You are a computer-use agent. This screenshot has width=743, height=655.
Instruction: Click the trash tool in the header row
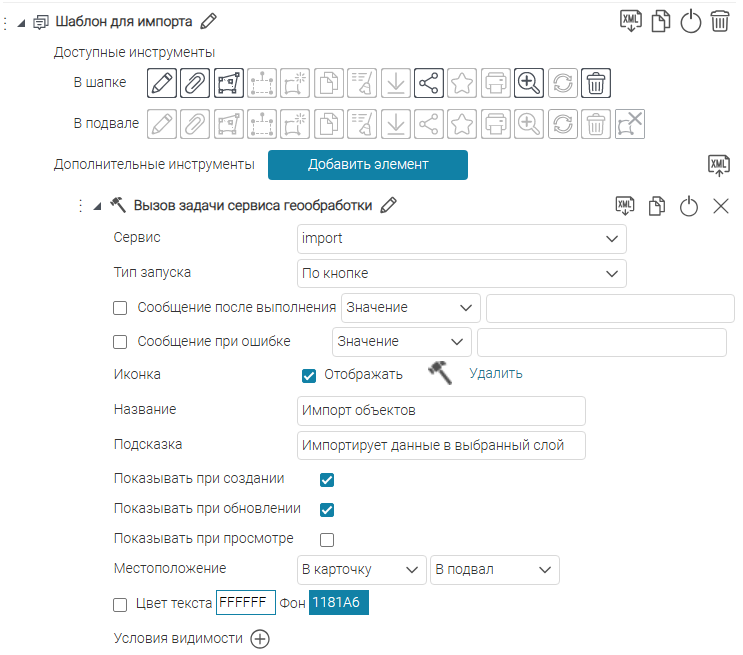coord(596,82)
